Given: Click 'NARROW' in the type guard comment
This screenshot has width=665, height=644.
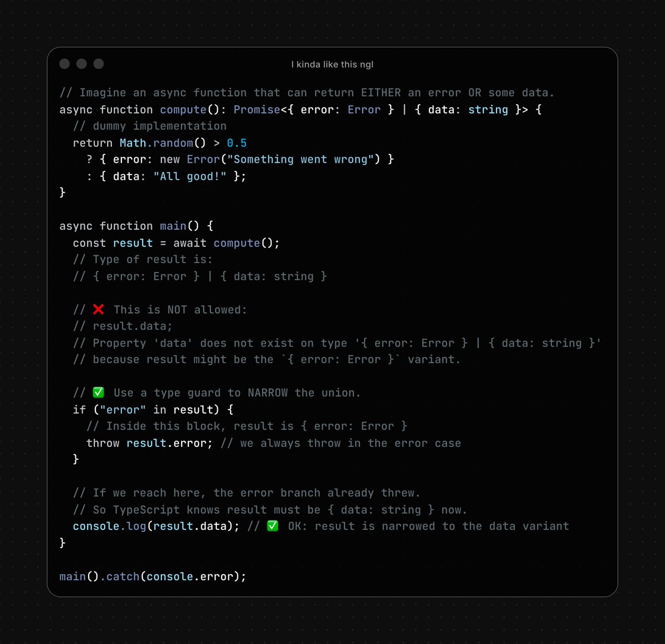Looking at the screenshot, I should click(x=268, y=393).
